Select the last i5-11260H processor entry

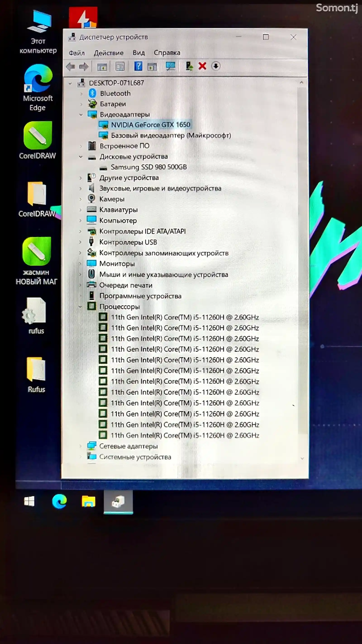point(185,435)
